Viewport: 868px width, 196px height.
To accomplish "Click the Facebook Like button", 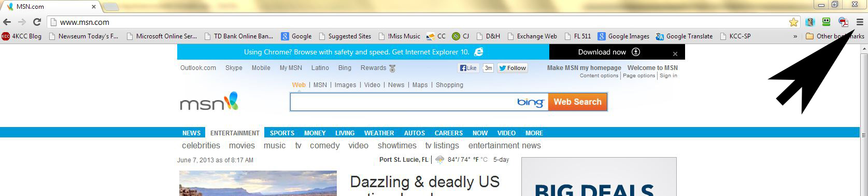I will [468, 68].
